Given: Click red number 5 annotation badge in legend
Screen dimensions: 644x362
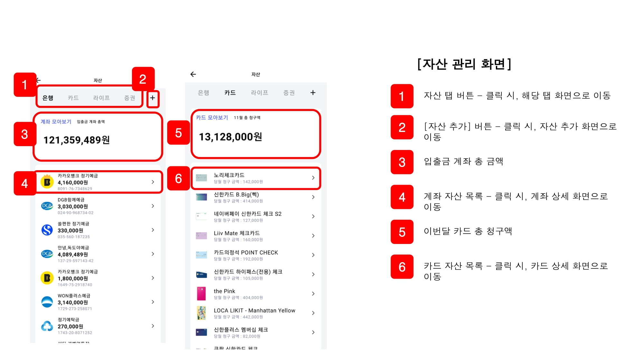Looking at the screenshot, I should point(402,232).
